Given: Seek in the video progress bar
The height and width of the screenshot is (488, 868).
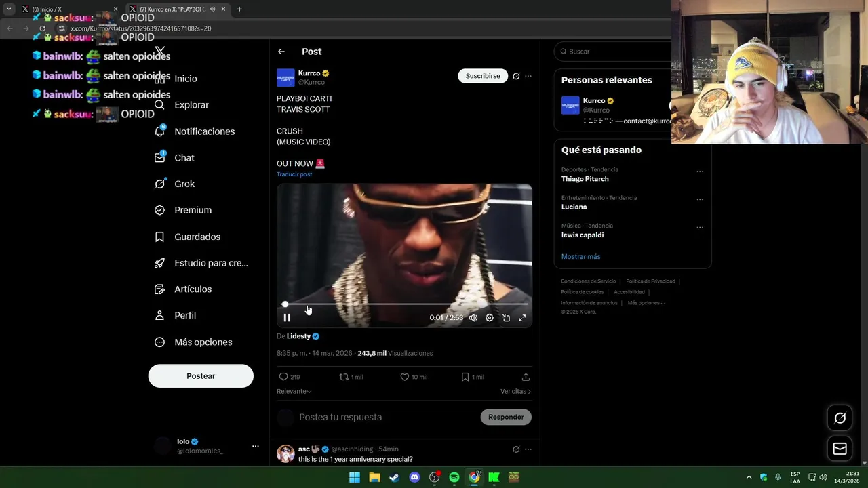Looking at the screenshot, I should [404, 304].
